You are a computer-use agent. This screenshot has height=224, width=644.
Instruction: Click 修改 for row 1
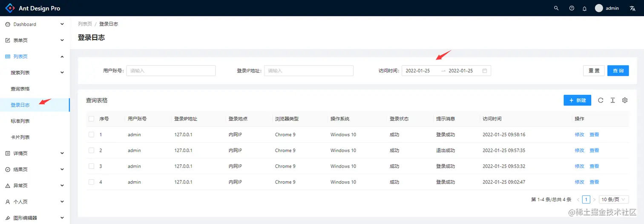click(x=579, y=134)
